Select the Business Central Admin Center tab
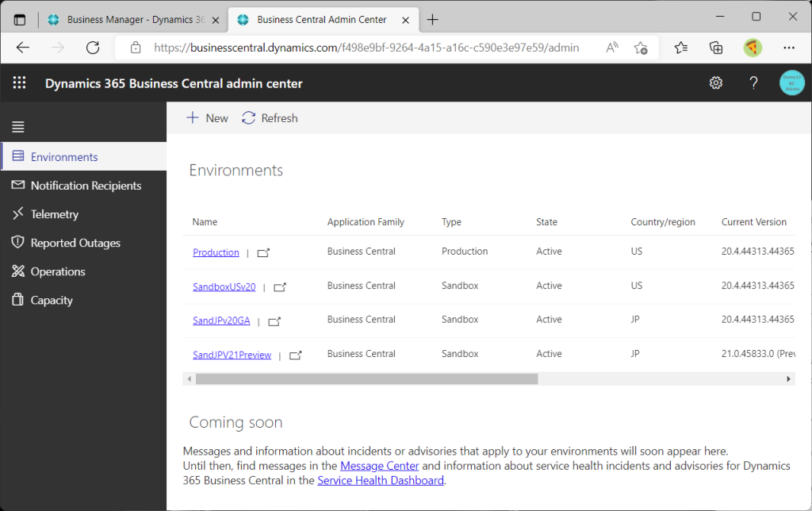This screenshot has height=511, width=812. click(324, 20)
